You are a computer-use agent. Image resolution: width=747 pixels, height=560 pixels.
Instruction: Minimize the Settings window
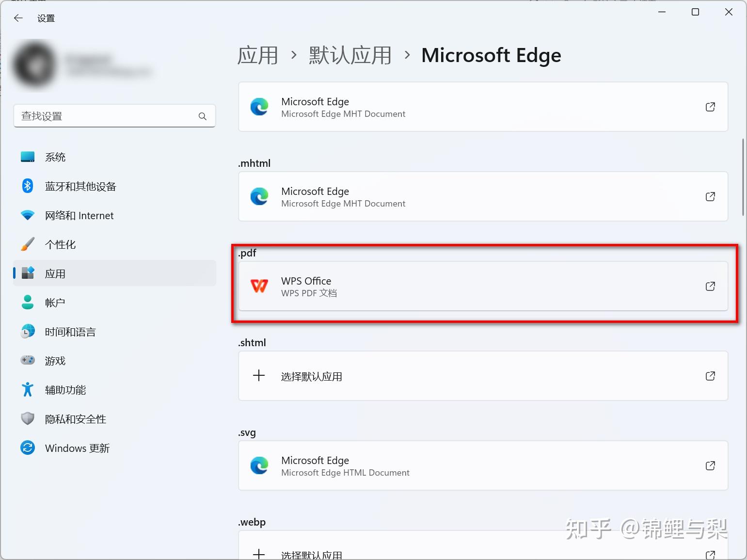(662, 12)
